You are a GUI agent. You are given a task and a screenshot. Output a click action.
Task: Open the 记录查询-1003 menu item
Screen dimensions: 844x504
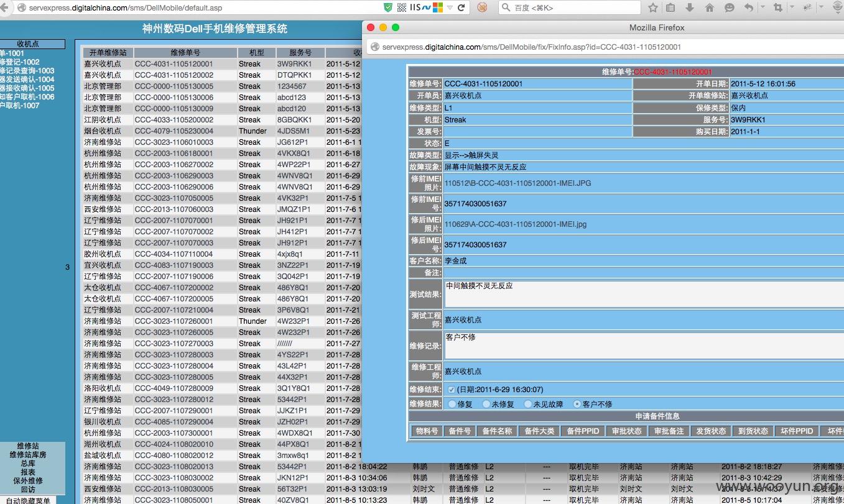coord(27,71)
